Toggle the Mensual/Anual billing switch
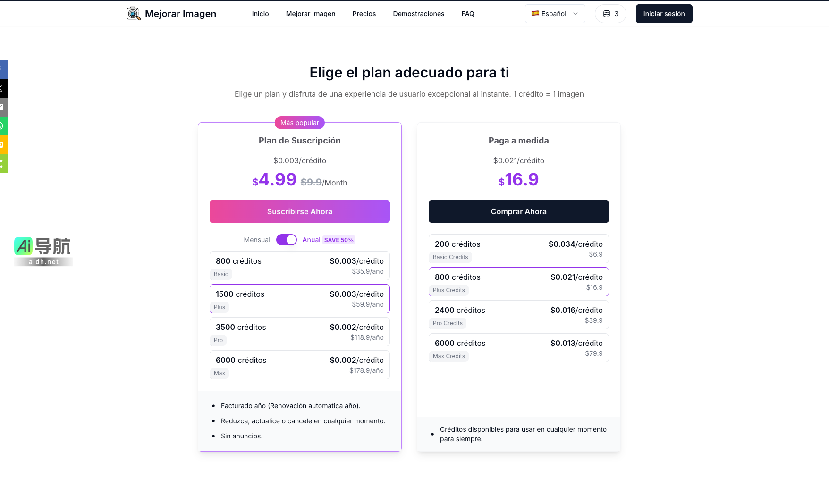The width and height of the screenshot is (829, 504). tap(286, 240)
